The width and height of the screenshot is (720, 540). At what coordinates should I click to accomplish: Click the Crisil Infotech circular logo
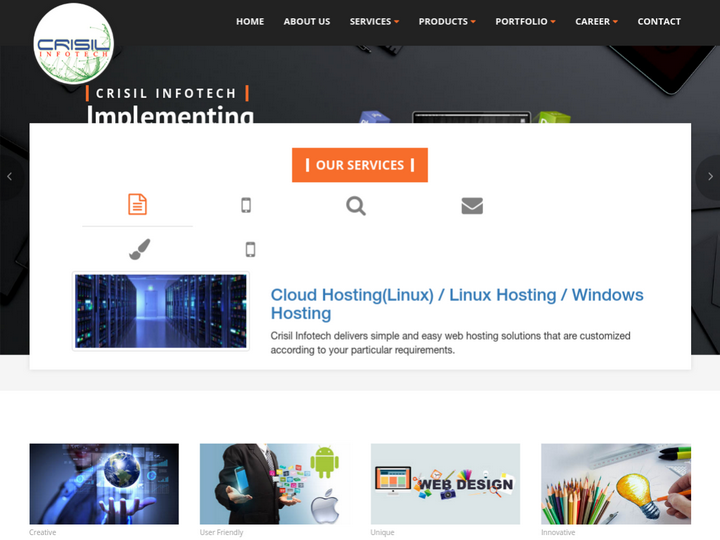[73, 44]
